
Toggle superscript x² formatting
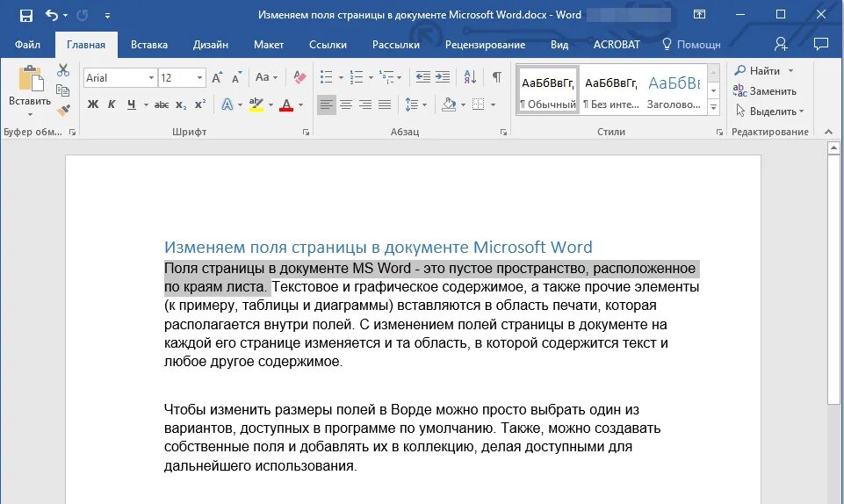pyautogui.click(x=200, y=104)
